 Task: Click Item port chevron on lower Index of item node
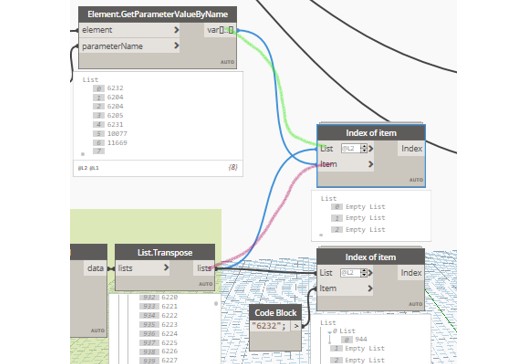click(370, 288)
